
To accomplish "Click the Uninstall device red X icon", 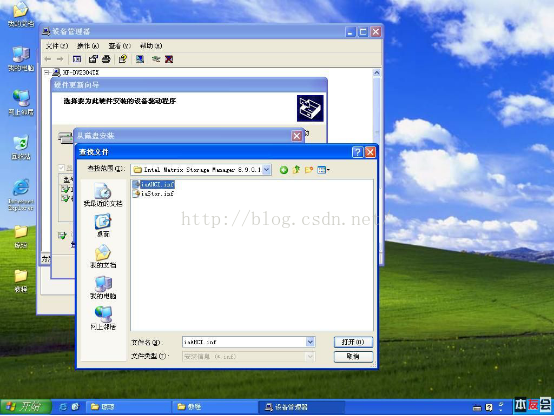I will [169, 59].
